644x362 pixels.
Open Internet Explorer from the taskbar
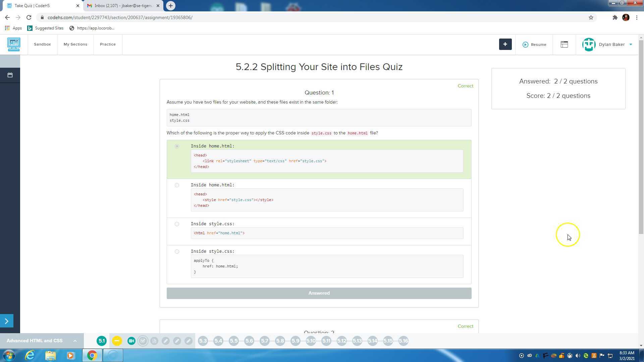(x=30, y=355)
